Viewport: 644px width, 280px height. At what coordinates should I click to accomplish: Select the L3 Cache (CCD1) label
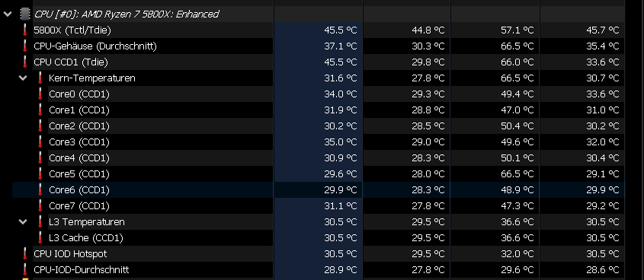coord(86,238)
